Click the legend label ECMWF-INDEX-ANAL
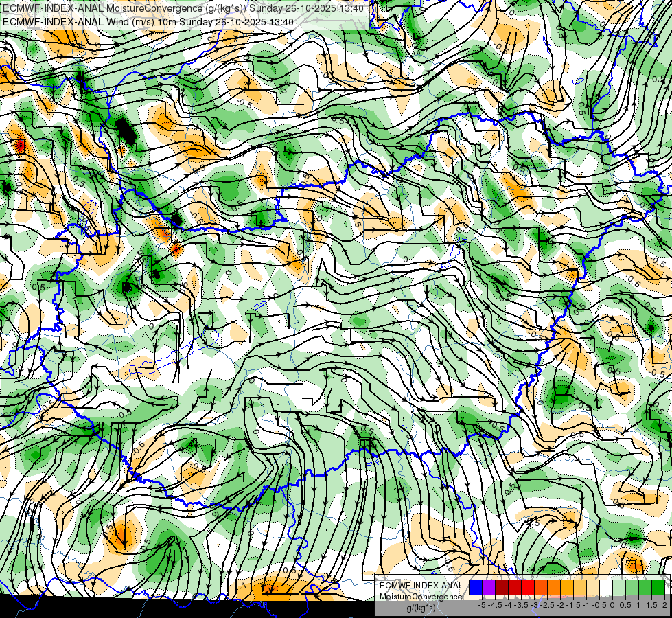The width and height of the screenshot is (672, 618). [421, 586]
